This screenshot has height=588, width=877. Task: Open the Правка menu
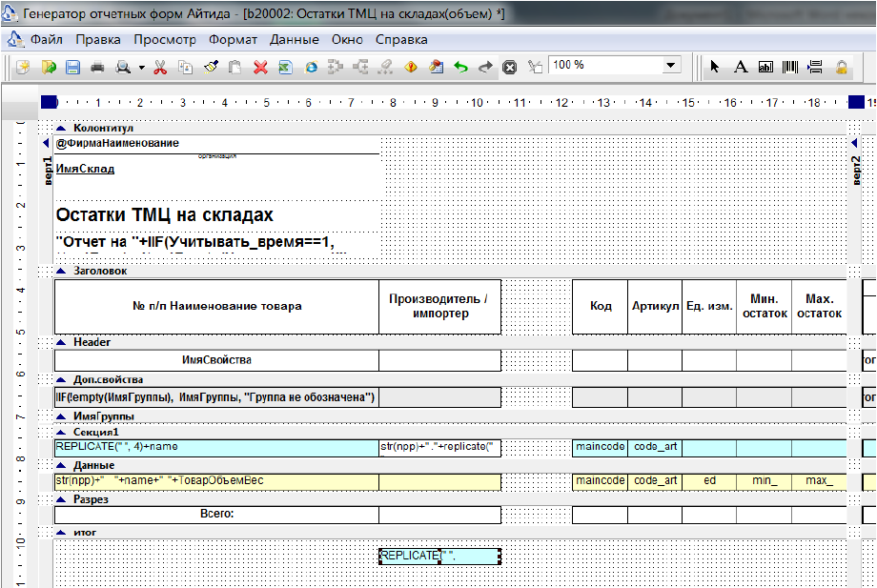point(98,40)
